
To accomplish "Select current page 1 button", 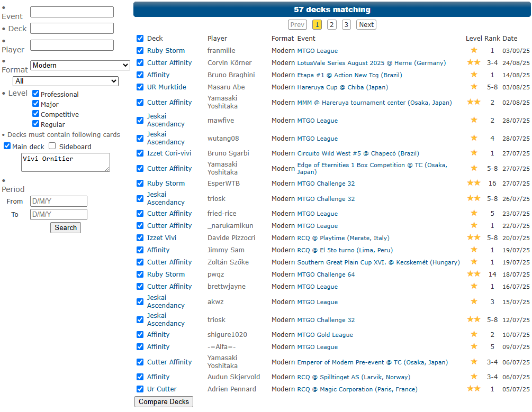I will pyautogui.click(x=317, y=25).
